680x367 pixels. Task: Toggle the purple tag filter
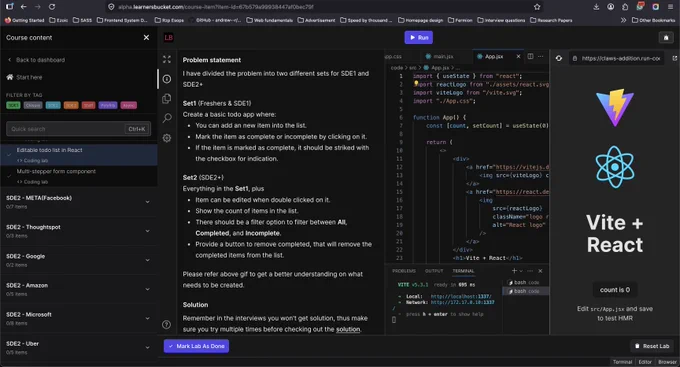coord(108,105)
